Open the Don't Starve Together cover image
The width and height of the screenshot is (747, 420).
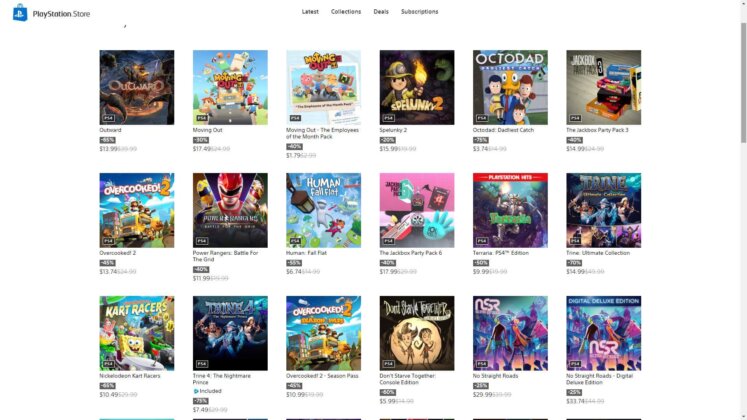[x=417, y=333]
